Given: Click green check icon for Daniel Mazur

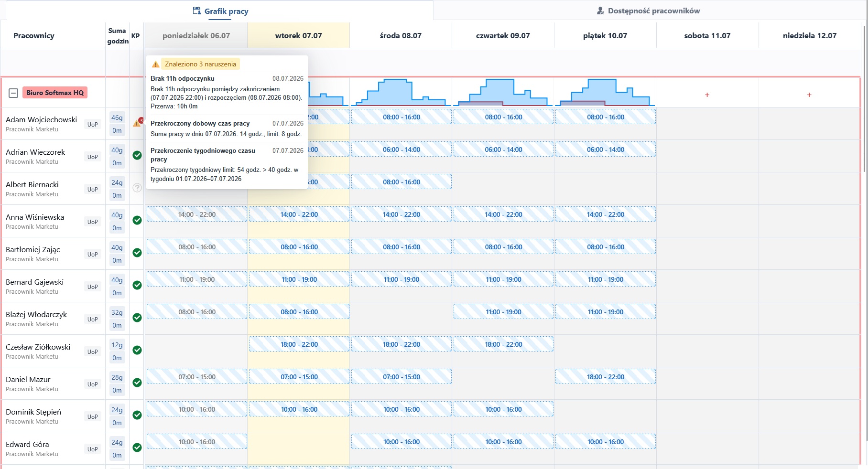Looking at the screenshot, I should click(x=137, y=383).
